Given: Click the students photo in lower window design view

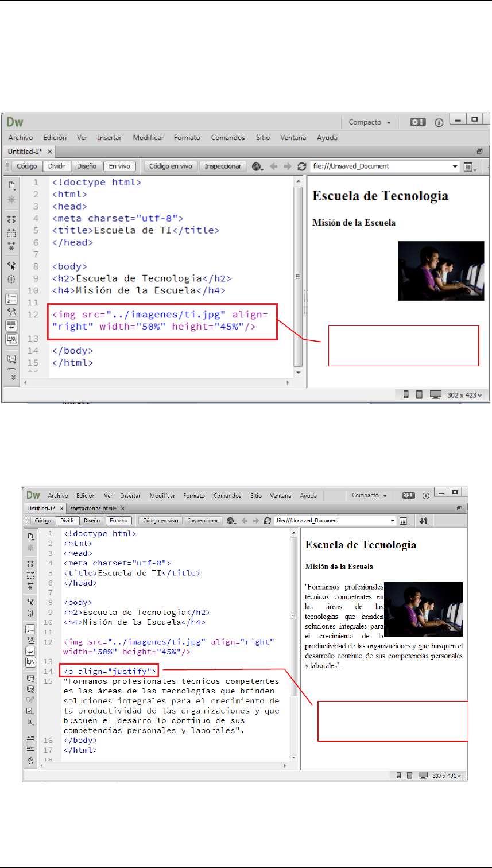Looking at the screenshot, I should 423,609.
